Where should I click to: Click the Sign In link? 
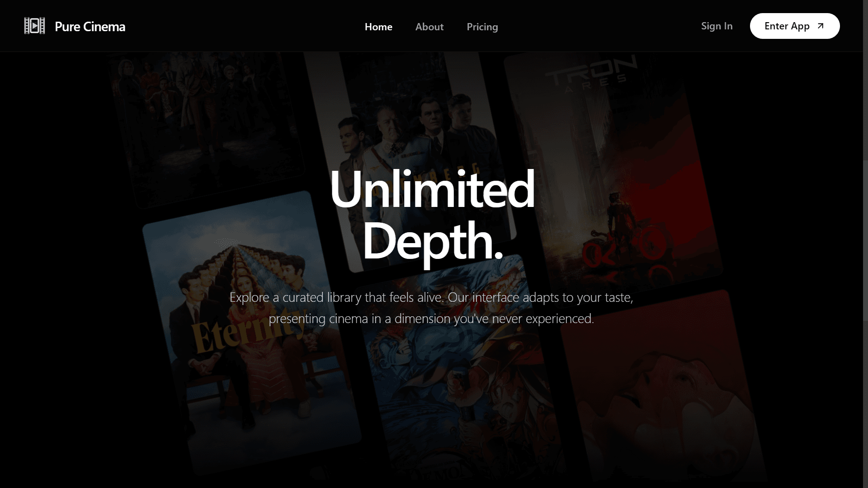[x=717, y=26]
